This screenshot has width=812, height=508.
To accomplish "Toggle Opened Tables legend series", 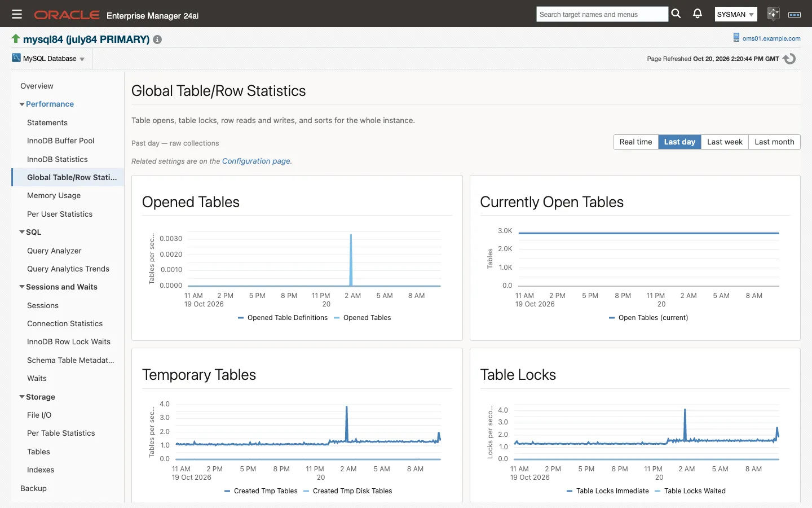I will (362, 318).
